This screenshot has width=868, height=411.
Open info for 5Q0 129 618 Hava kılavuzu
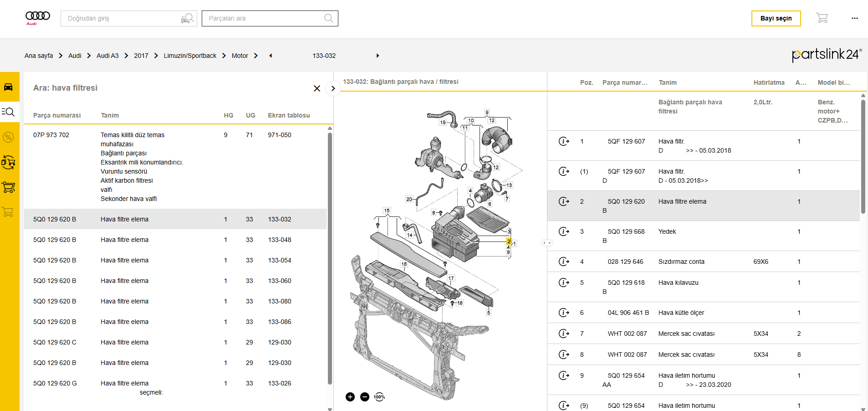coord(564,283)
